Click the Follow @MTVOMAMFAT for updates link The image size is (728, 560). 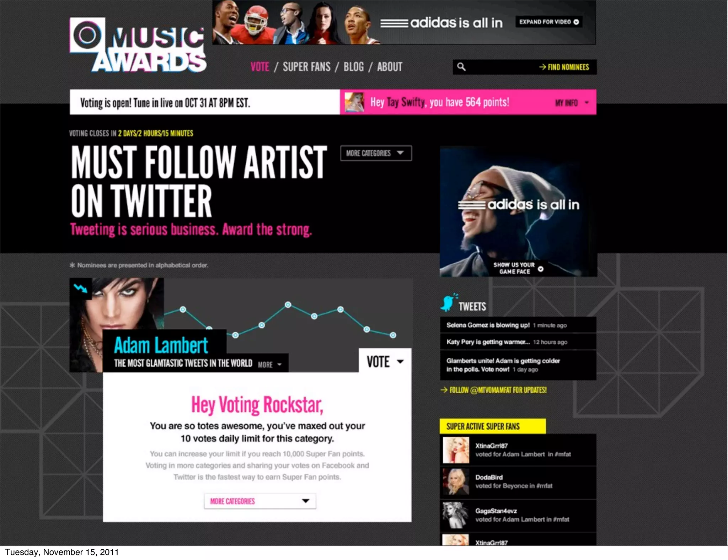click(493, 390)
